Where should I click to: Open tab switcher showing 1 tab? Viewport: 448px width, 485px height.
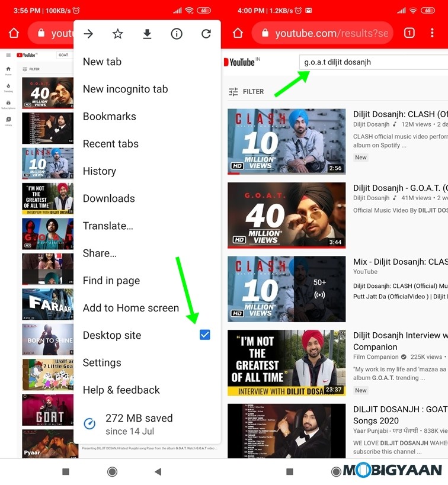pos(409,33)
